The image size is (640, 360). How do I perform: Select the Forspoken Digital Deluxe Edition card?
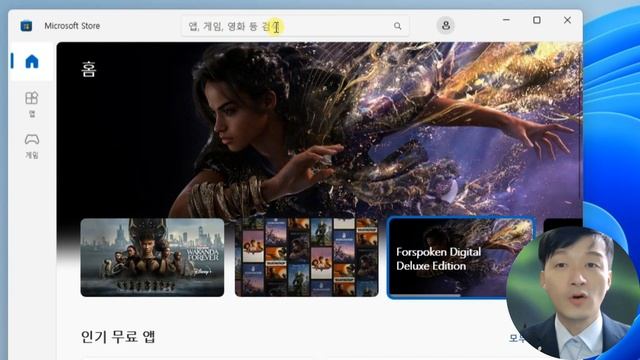pos(460,258)
